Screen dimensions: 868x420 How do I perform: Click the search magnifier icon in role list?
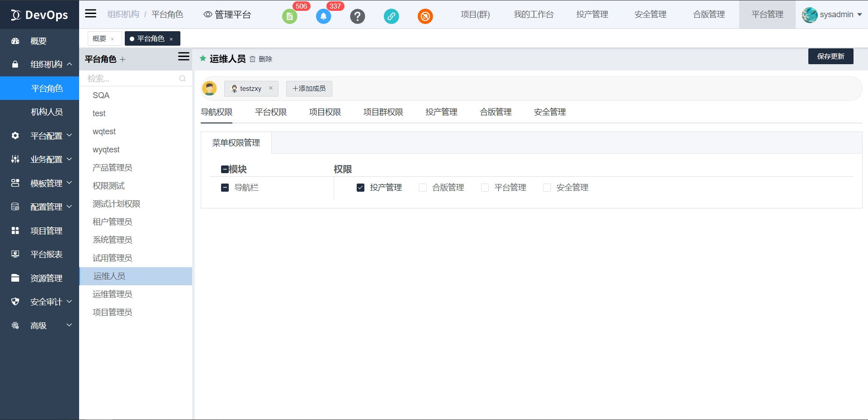[x=182, y=79]
